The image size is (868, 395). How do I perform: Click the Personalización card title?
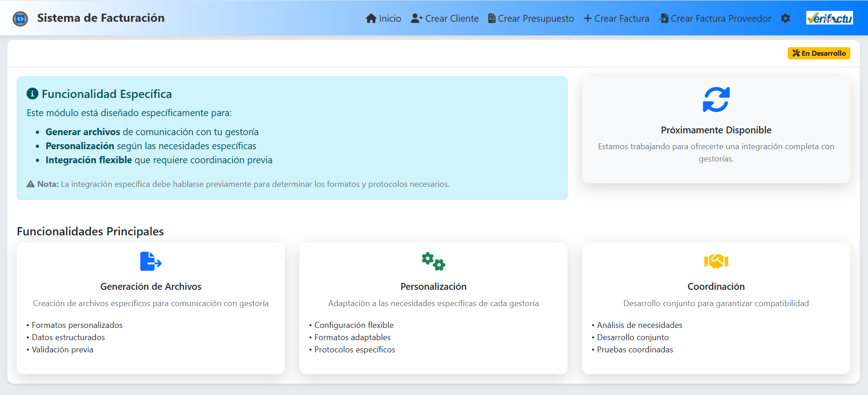pyautogui.click(x=433, y=287)
